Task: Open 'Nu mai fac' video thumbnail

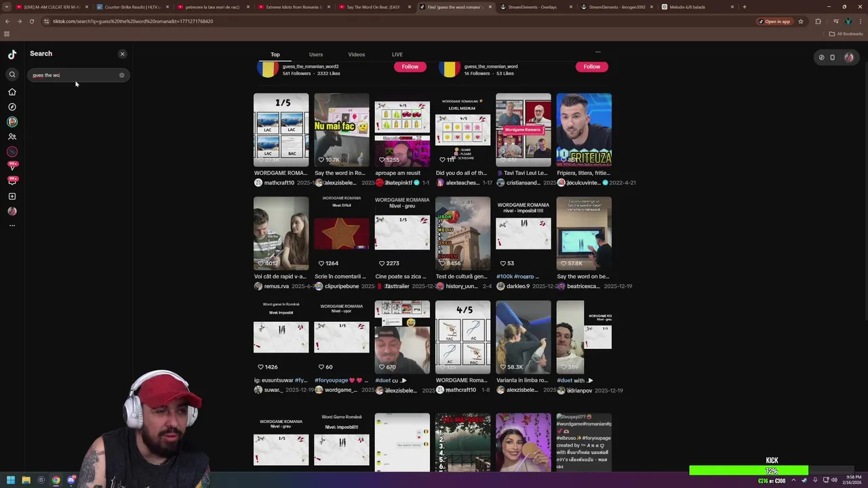Action: coord(342,130)
